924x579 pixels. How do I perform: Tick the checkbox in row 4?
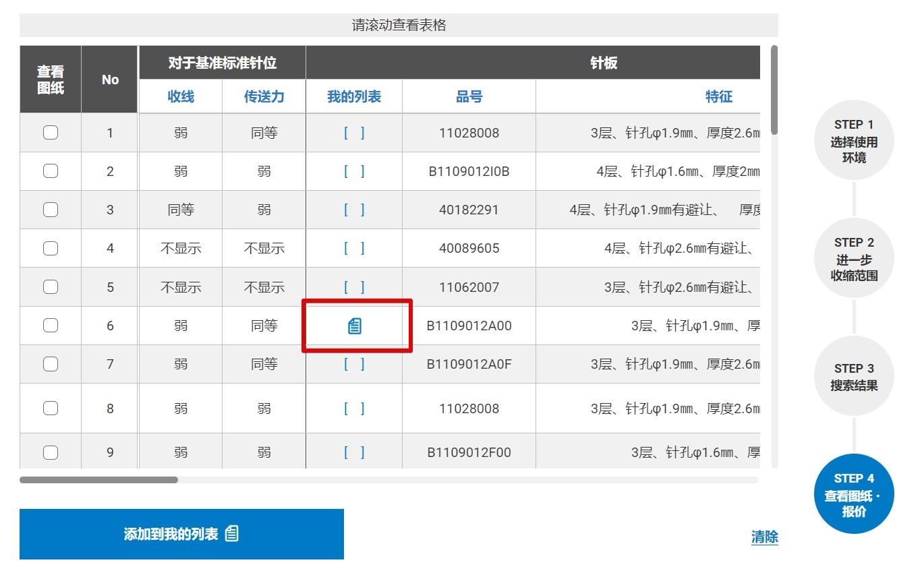click(51, 248)
